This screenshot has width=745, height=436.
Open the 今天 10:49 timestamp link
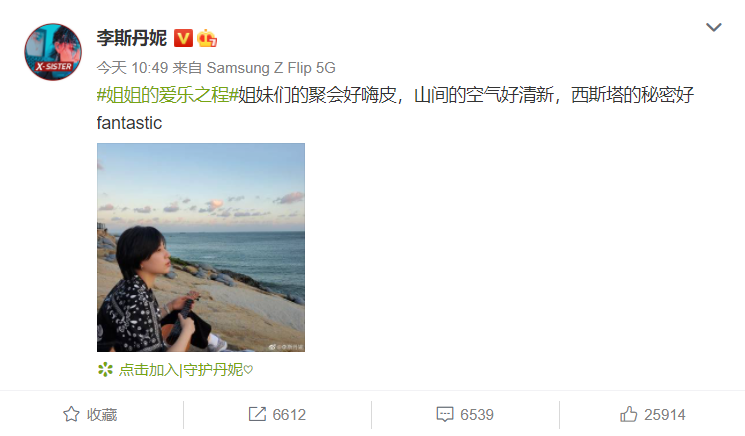click(x=132, y=68)
